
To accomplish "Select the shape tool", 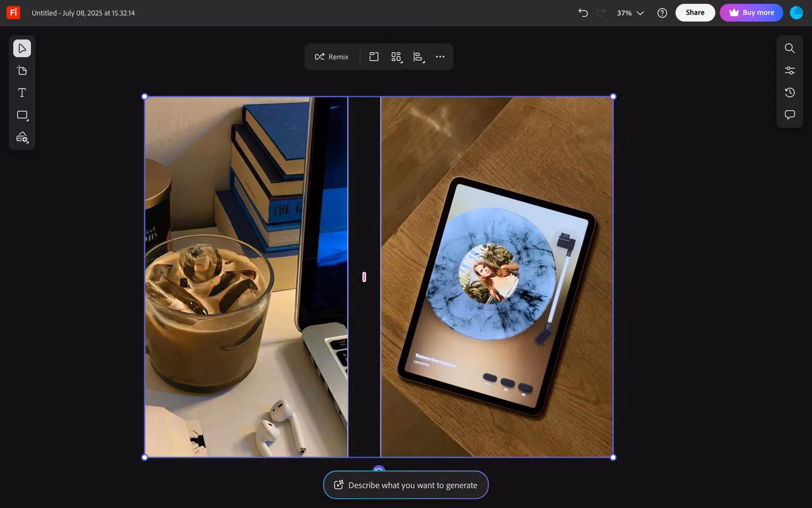I will 22,115.
